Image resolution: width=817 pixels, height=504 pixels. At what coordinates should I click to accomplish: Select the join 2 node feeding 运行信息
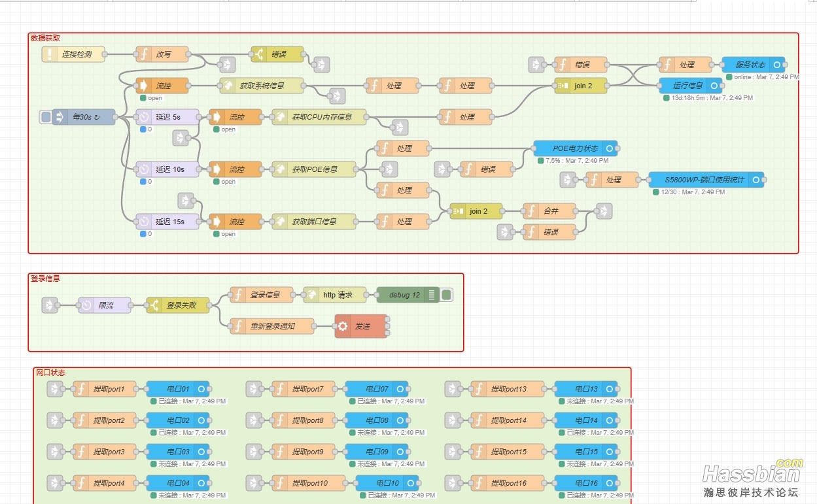point(581,86)
